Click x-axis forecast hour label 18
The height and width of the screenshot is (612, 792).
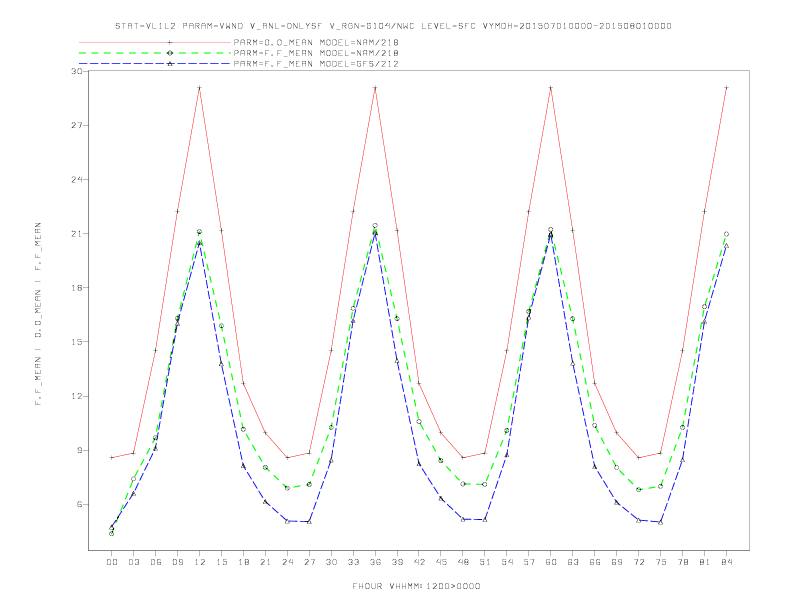(243, 562)
